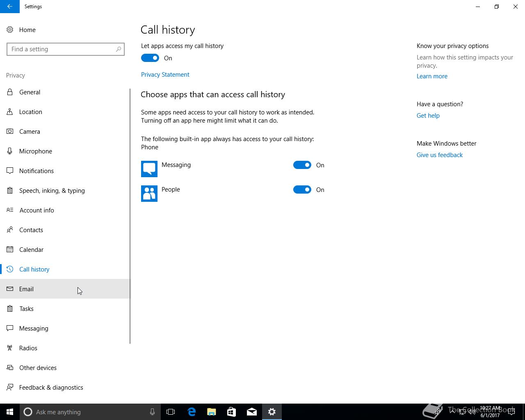Click the Notifications sidebar icon
This screenshot has width=525, height=420.
[10, 171]
